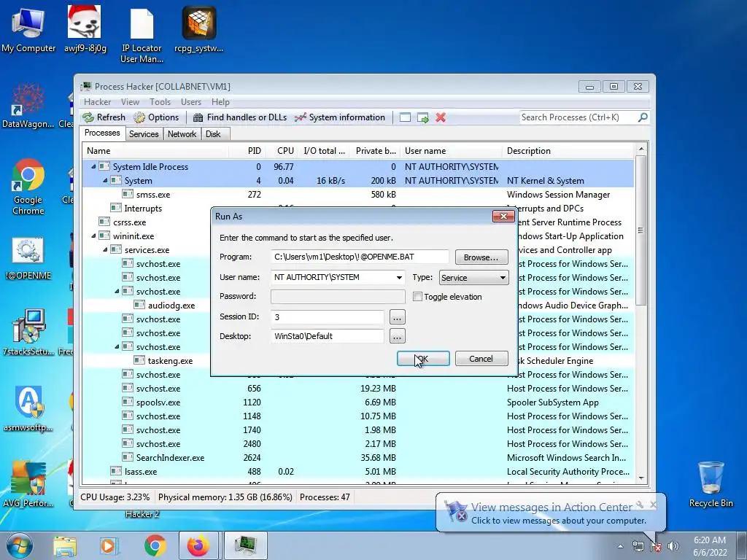Collapse svchost.exe node above taskeng.exe

pyautogui.click(x=117, y=346)
